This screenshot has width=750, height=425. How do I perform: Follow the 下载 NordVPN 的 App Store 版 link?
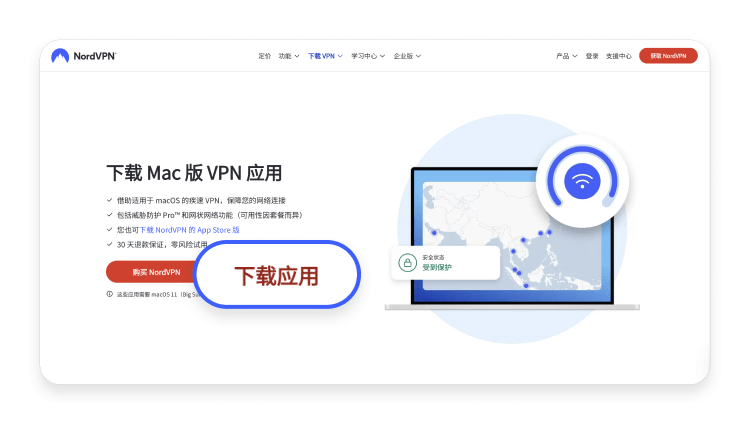pos(189,230)
